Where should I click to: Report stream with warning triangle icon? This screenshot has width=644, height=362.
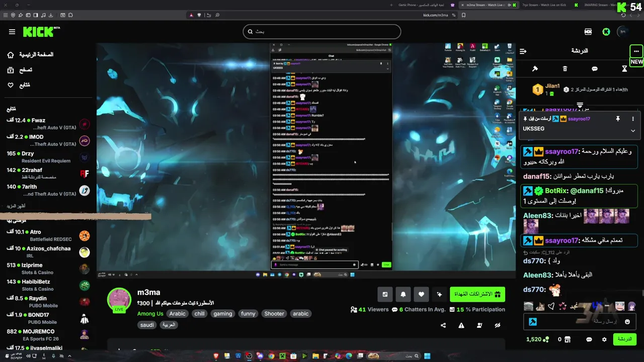[x=461, y=325]
